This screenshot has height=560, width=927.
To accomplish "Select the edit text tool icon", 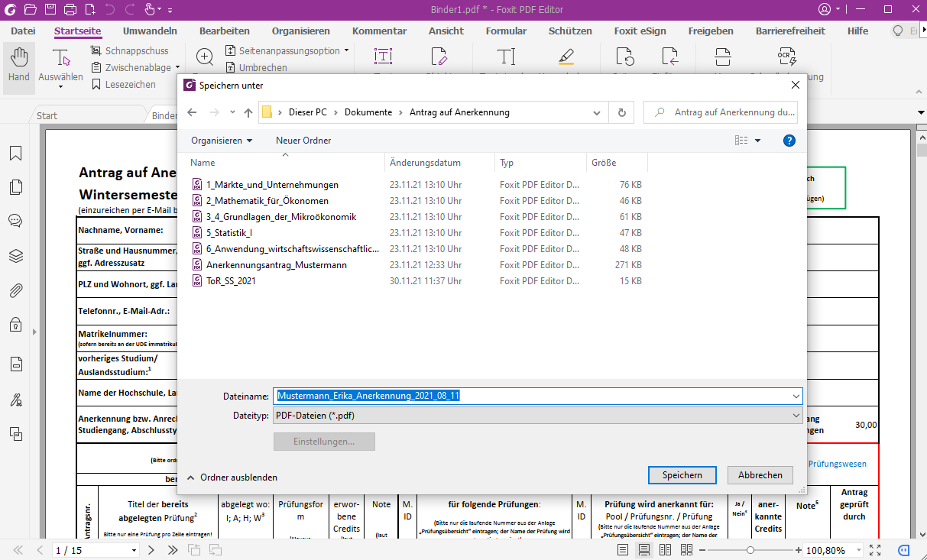I will 383,57.
